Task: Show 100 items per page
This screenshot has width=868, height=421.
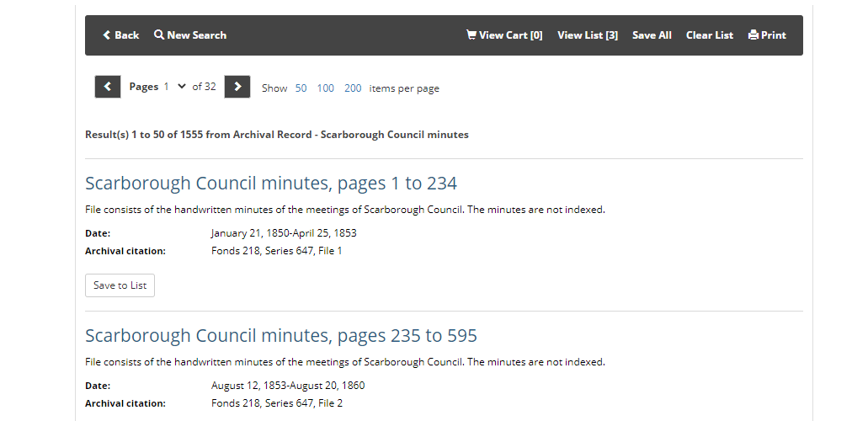Action: 326,88
